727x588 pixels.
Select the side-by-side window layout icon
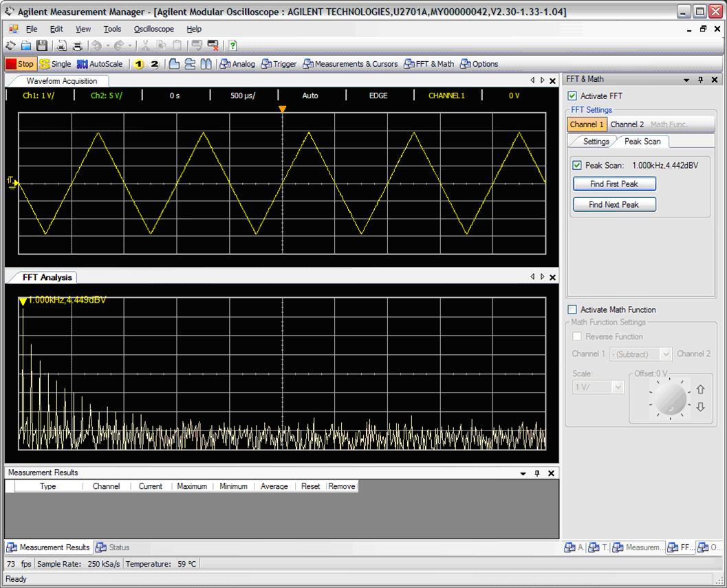pyautogui.click(x=206, y=64)
